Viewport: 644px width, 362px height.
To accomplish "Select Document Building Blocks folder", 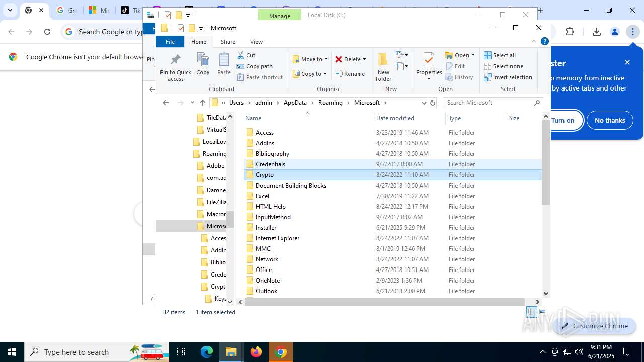I will click(392, 186).
